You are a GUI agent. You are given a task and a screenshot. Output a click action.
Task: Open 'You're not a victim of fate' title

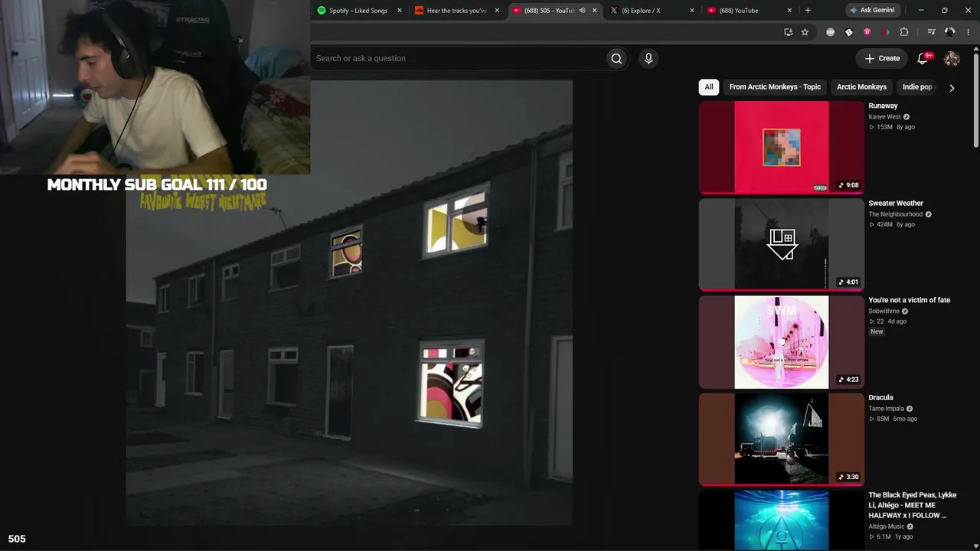(910, 300)
